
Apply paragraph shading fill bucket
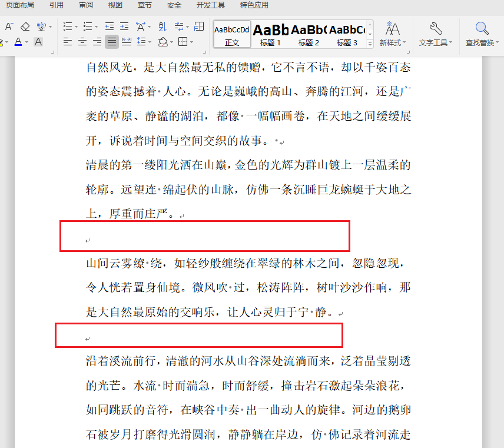click(163, 42)
